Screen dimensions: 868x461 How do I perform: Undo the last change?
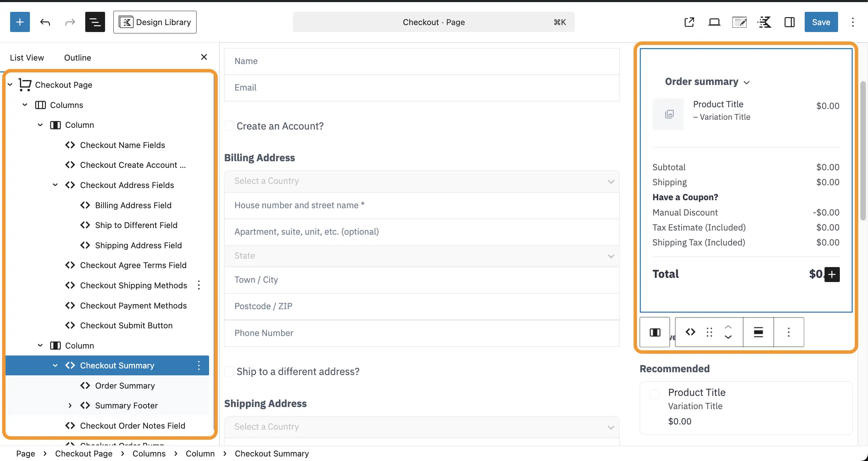coord(45,22)
